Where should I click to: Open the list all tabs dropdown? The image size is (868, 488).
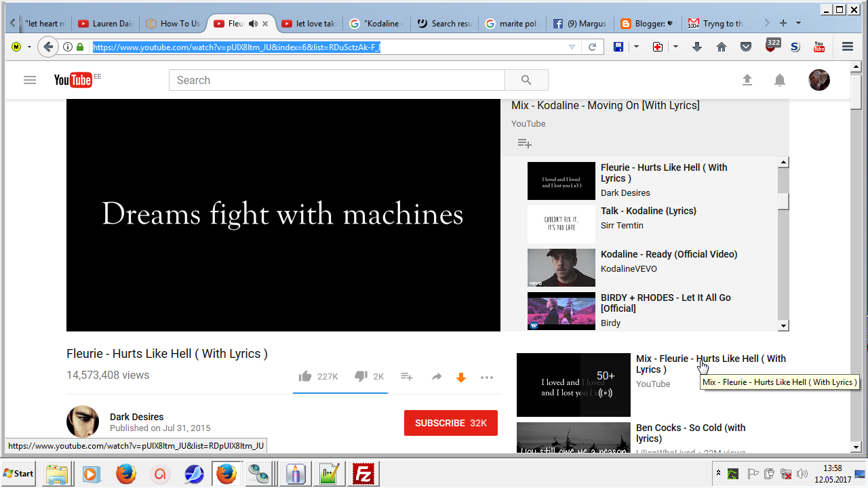(798, 23)
